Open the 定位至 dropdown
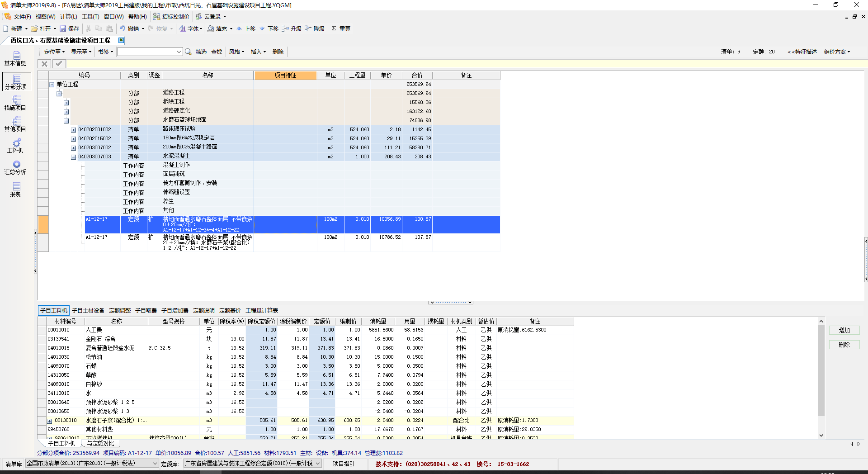Viewport: 868px width, 474px height. point(54,52)
